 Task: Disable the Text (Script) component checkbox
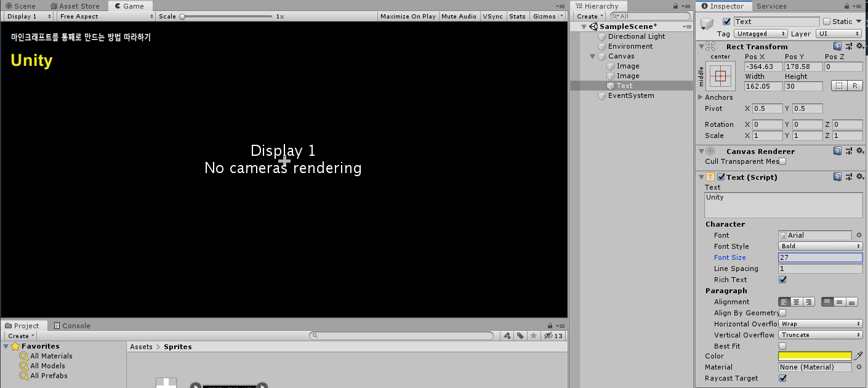pos(721,177)
